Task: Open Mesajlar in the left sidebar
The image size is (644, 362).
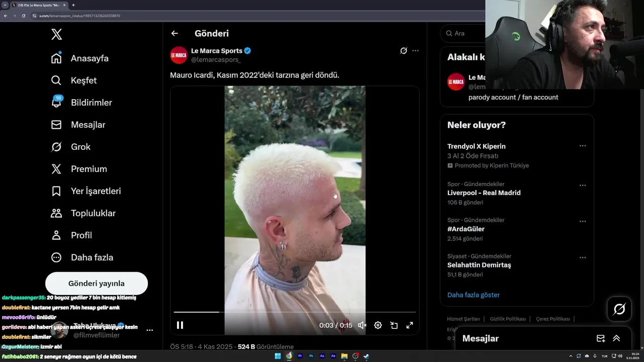Action: tap(78, 125)
